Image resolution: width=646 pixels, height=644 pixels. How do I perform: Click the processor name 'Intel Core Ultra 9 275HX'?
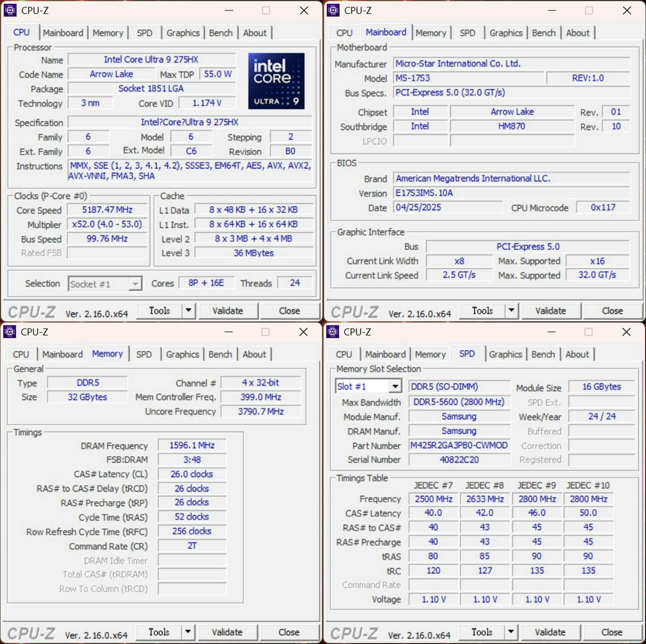[151, 60]
